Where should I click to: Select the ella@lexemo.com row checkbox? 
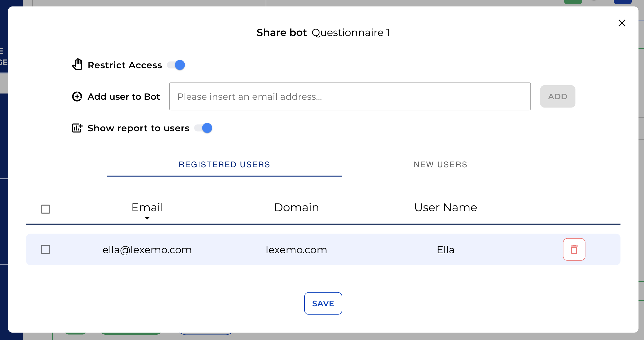coord(46,249)
